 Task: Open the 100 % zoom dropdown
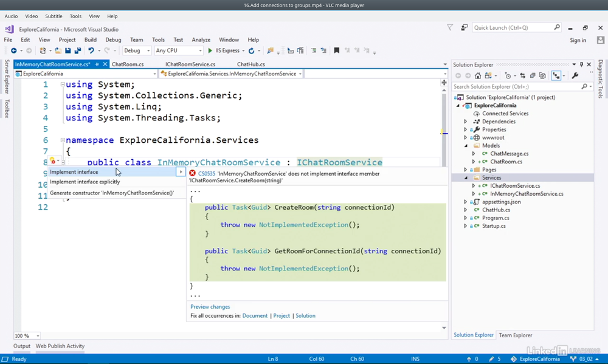(x=38, y=336)
